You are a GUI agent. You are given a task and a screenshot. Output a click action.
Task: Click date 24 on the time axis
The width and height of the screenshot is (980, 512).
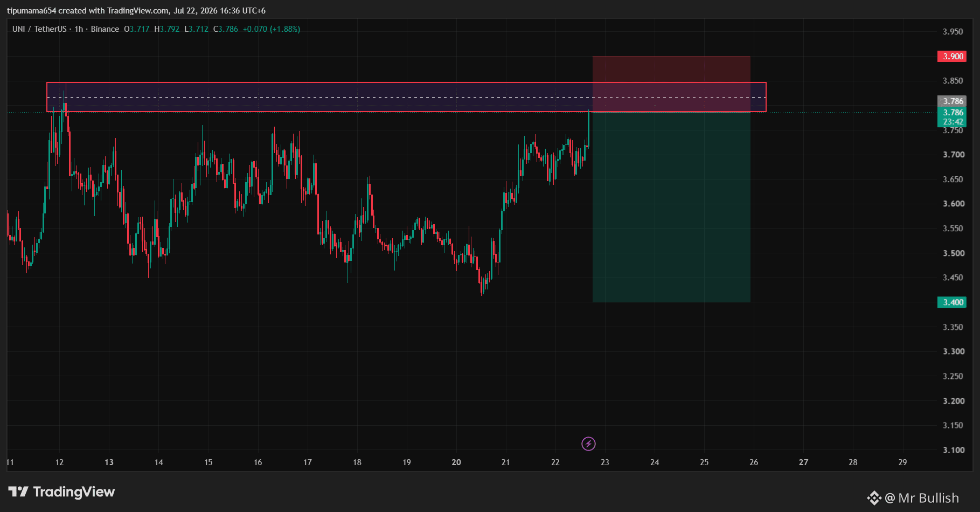click(x=654, y=462)
